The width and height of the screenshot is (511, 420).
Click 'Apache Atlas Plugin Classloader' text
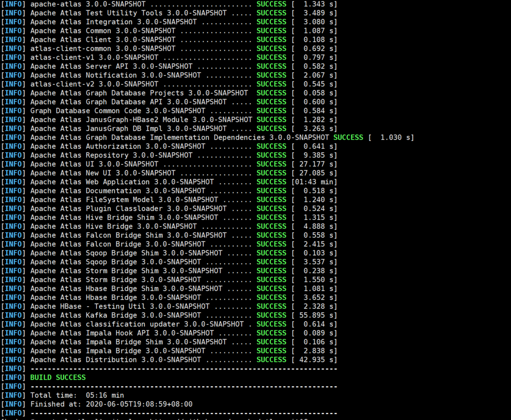pos(96,209)
